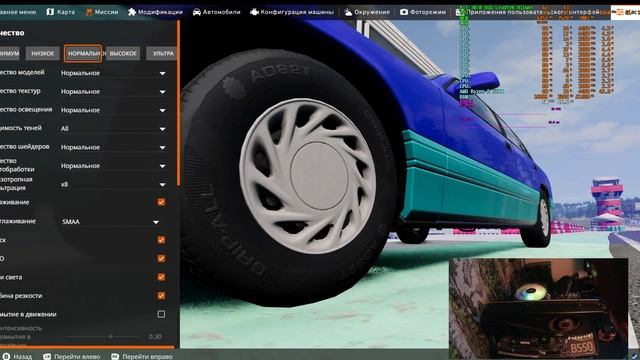The height and width of the screenshot is (360, 640).
Task: Expand the качество текстур dropdown
Action: point(113,92)
